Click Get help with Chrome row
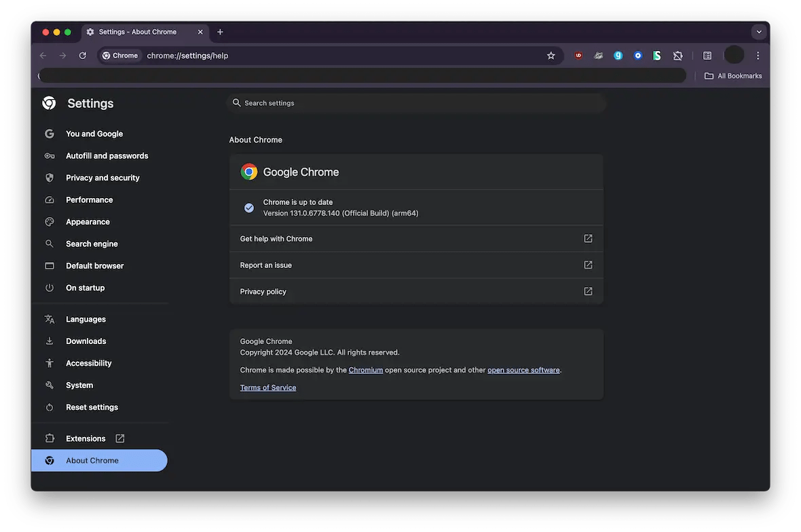The width and height of the screenshot is (801, 532). point(416,238)
